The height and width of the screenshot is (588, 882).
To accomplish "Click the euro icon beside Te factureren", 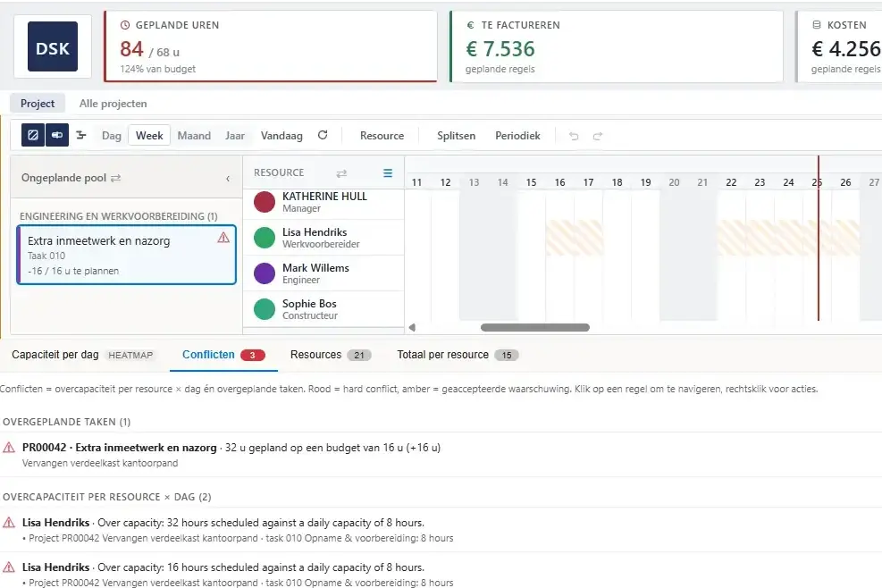I will (470, 25).
